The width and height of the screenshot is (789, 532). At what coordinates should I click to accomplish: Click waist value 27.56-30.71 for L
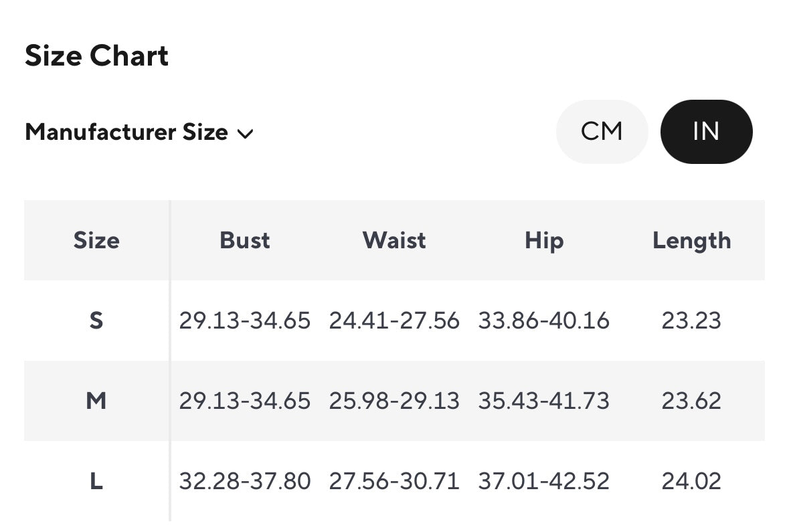point(394,481)
